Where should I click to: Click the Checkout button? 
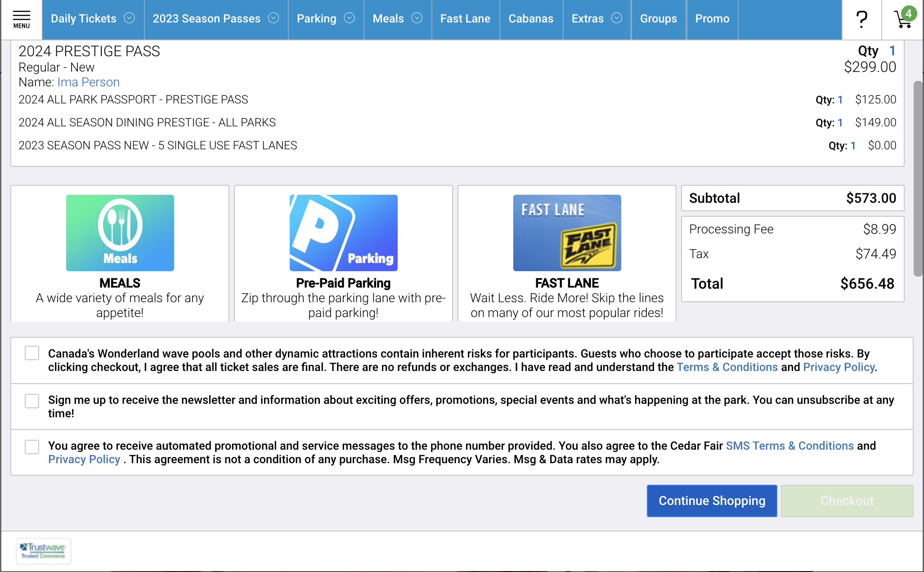tap(847, 500)
